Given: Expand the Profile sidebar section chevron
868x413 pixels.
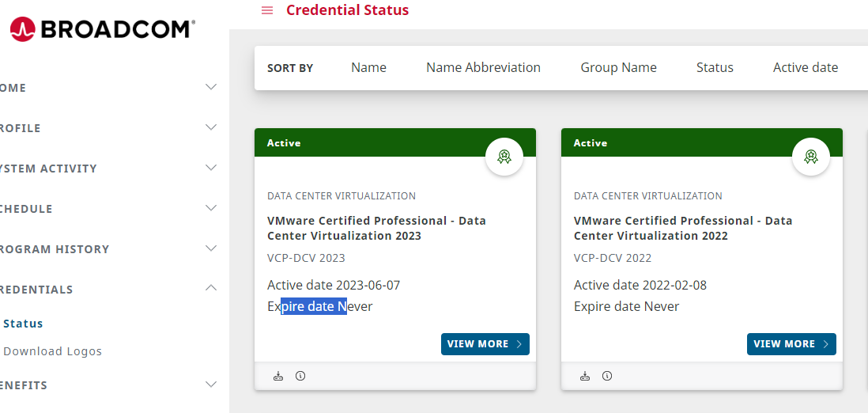Looking at the screenshot, I should (x=211, y=127).
